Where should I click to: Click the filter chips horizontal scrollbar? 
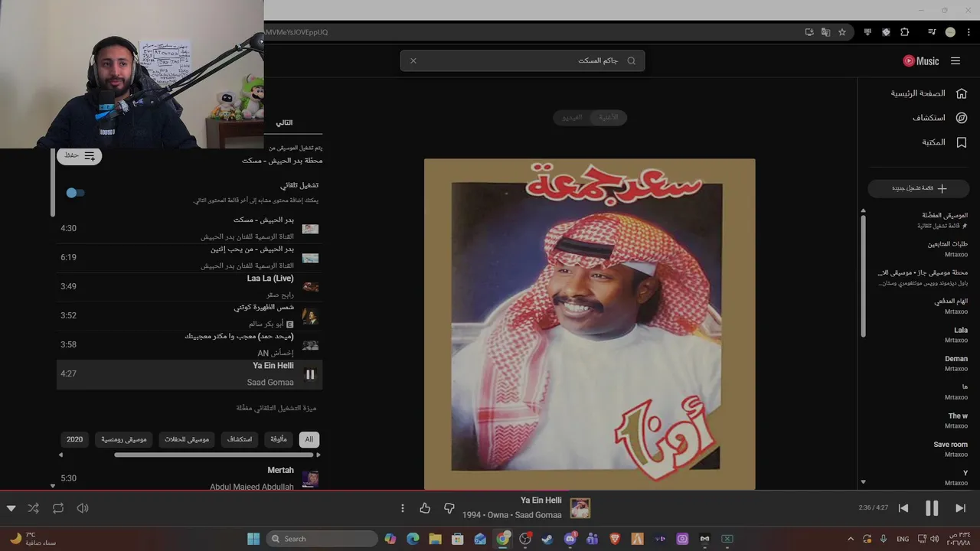(214, 455)
